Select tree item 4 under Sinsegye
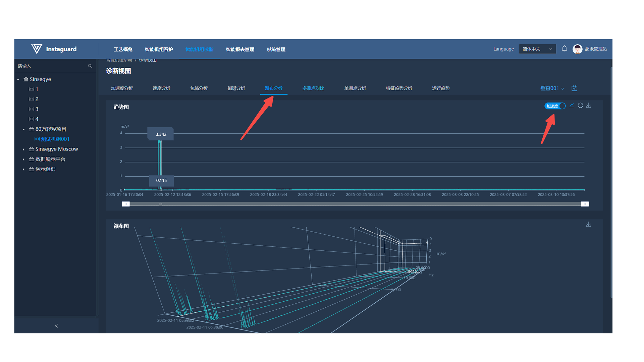Screen dimensions: 644x362 [x=37, y=119]
